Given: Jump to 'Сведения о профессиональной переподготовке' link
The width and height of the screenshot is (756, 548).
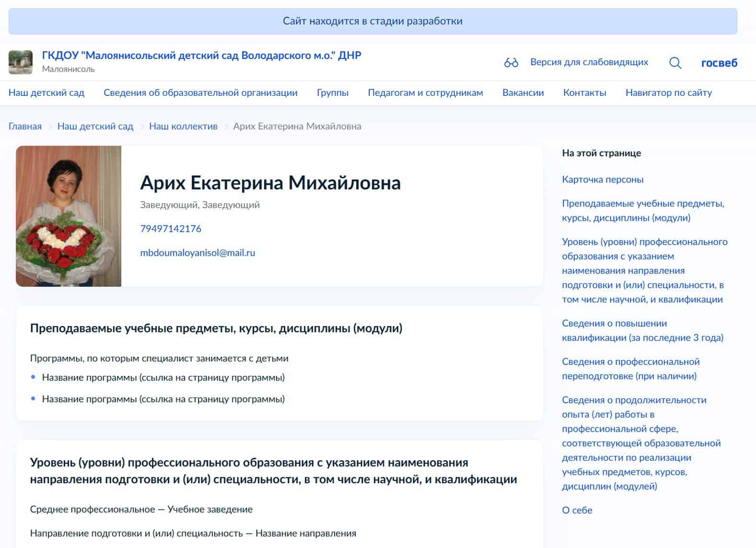Looking at the screenshot, I should tap(631, 369).
